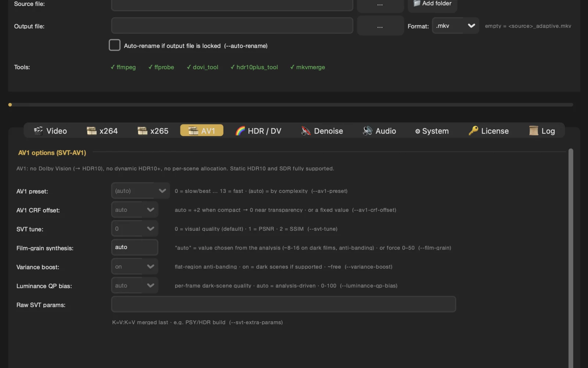Switch to the Log tab

point(542,131)
